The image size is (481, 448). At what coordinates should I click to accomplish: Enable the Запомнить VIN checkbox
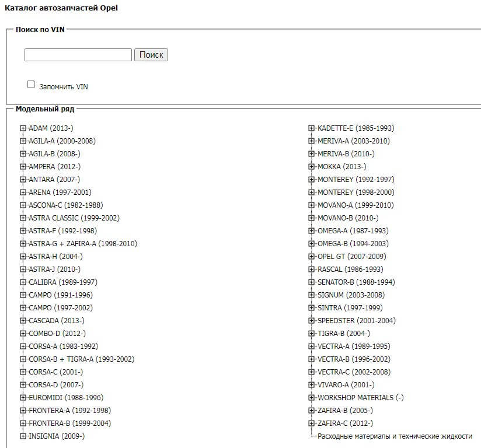[32, 85]
